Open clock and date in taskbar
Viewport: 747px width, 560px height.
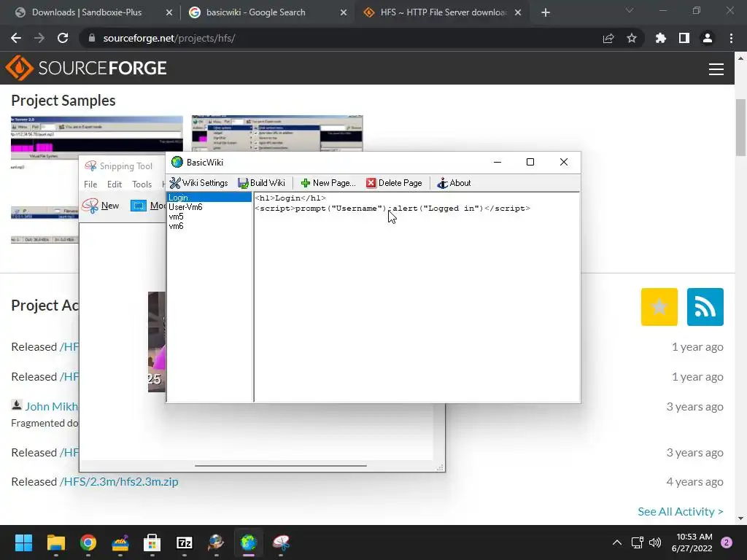pos(692,542)
